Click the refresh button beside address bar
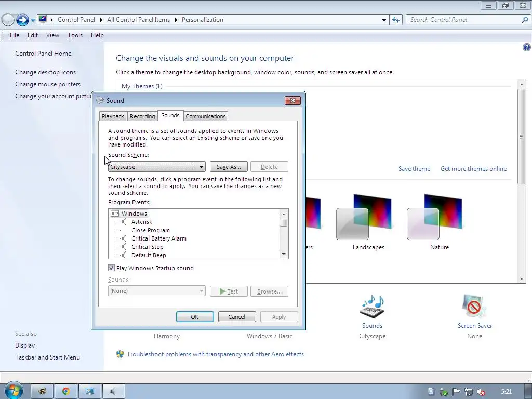 [395, 20]
